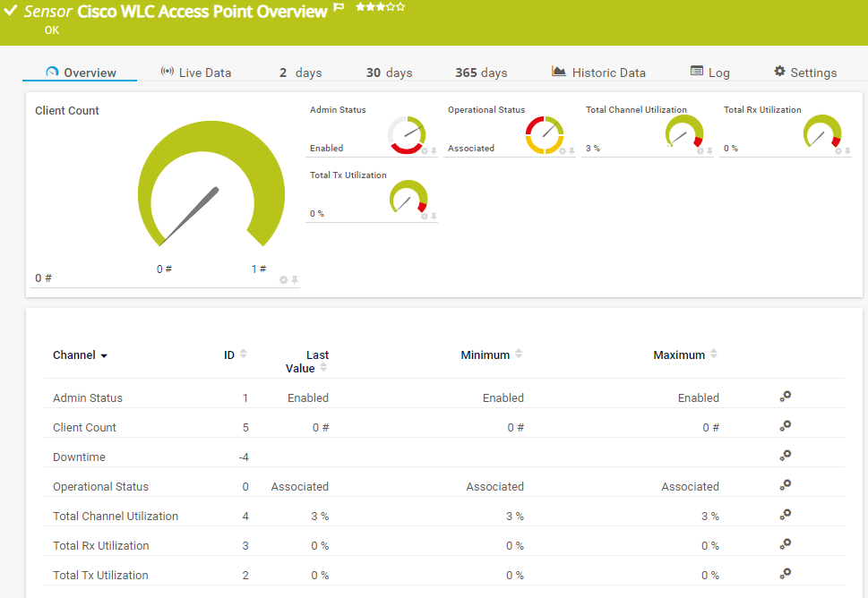The width and height of the screenshot is (868, 598).
Task: Open channel settings gear in Client Count row
Action: [785, 426]
